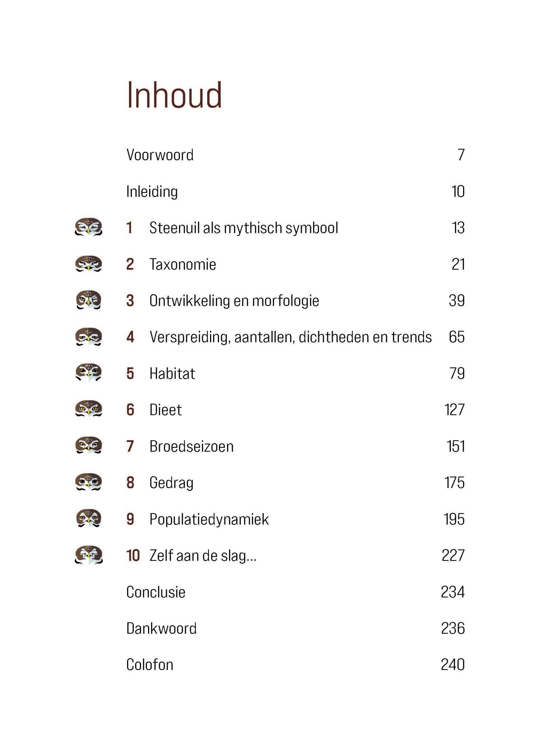
Task: Open the Conclusie entry
Action: click(156, 592)
